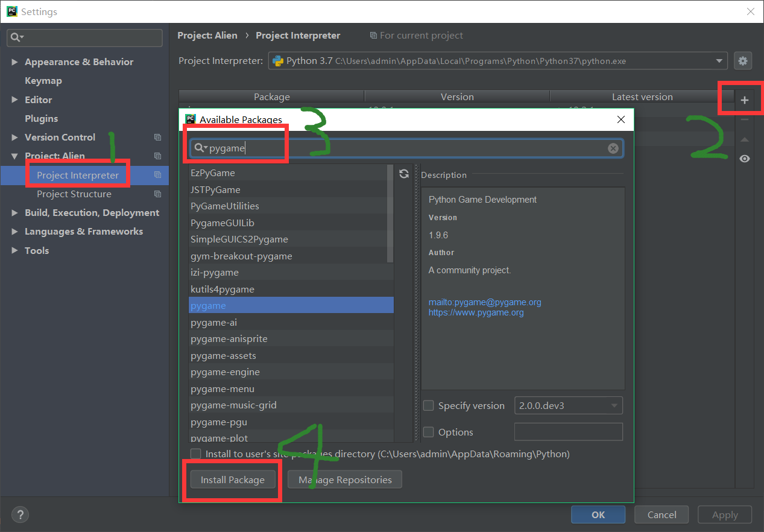The image size is (764, 532).
Task: Select PygameGUILib in the package list
Action: coord(291,223)
